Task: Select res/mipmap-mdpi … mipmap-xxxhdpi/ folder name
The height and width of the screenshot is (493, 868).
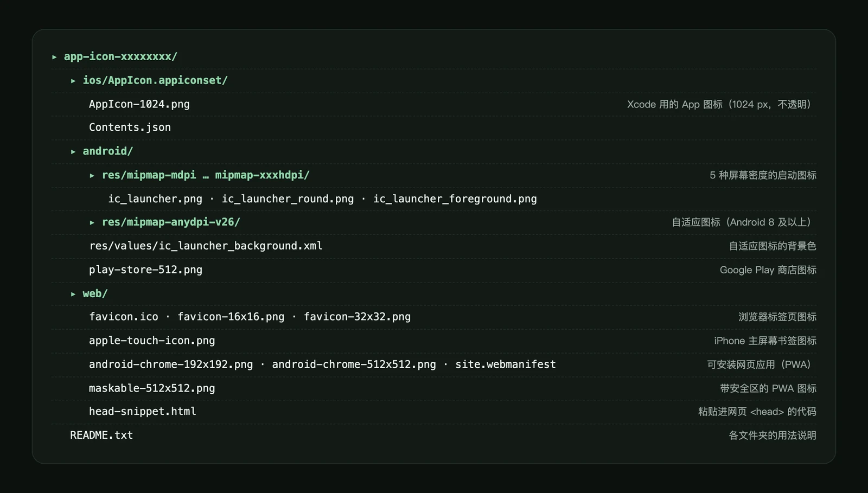Action: point(206,175)
